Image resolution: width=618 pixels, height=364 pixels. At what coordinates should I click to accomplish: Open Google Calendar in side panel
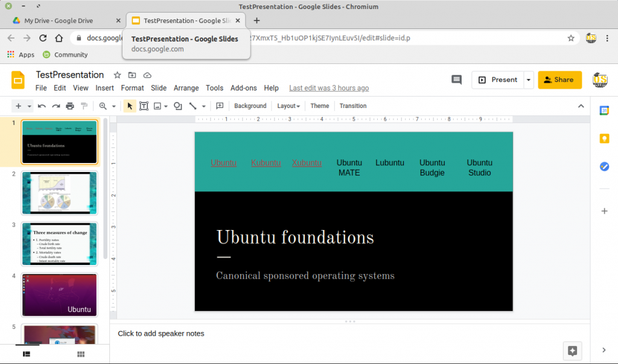(604, 110)
